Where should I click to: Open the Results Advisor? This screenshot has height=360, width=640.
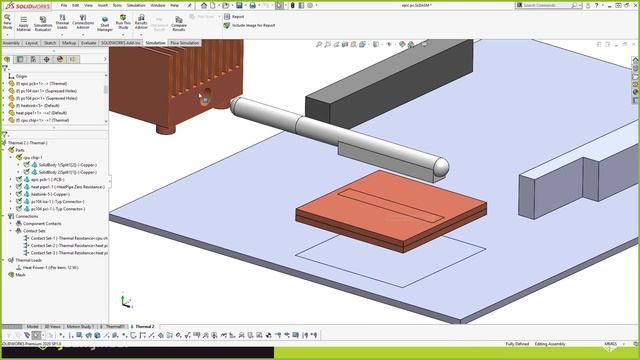(x=141, y=22)
